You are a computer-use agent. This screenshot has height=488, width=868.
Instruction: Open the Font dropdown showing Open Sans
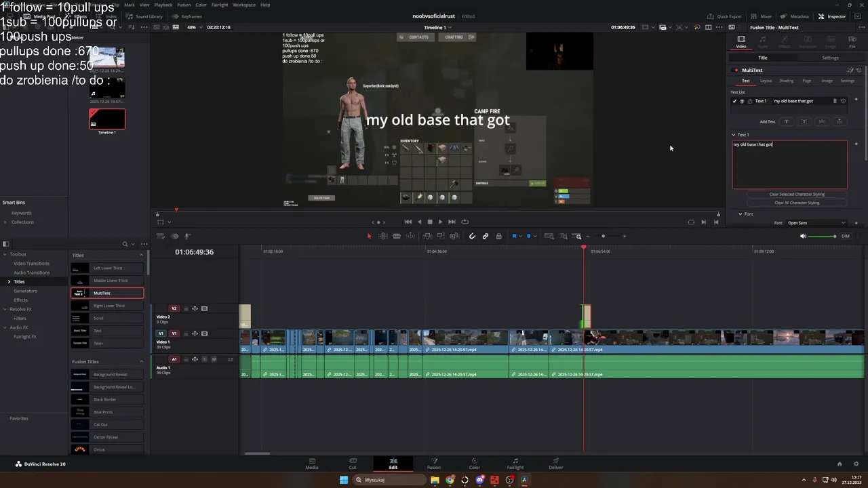816,223
